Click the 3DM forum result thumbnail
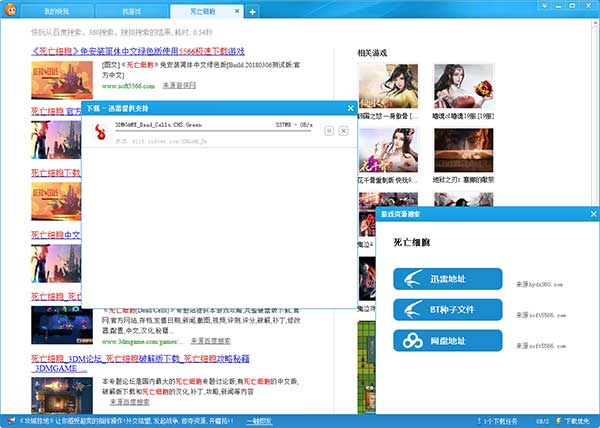Screen dimensions: 600x428 tap(62, 395)
